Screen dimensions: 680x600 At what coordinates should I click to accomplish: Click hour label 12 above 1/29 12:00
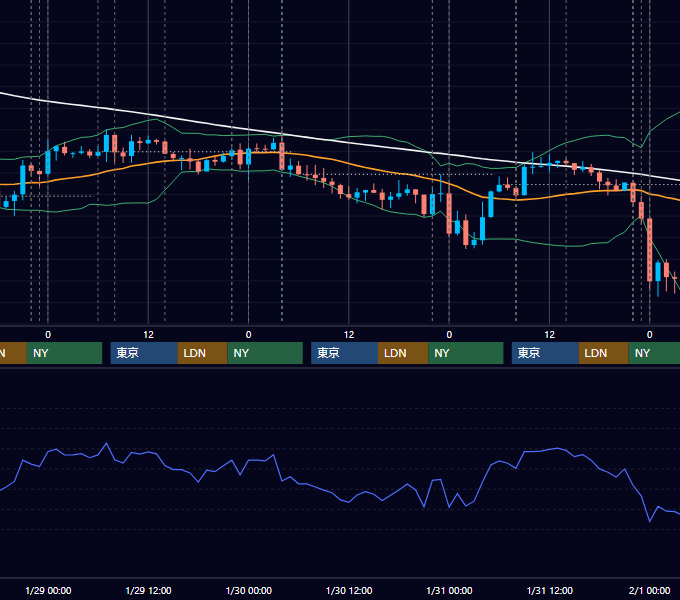(x=148, y=335)
